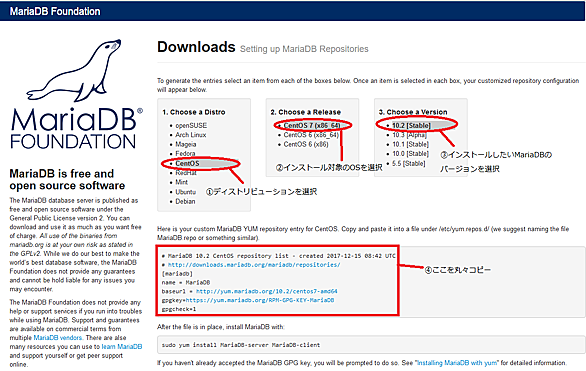Select version 10.2 [Stable]
The image size is (586, 371).
tap(411, 126)
